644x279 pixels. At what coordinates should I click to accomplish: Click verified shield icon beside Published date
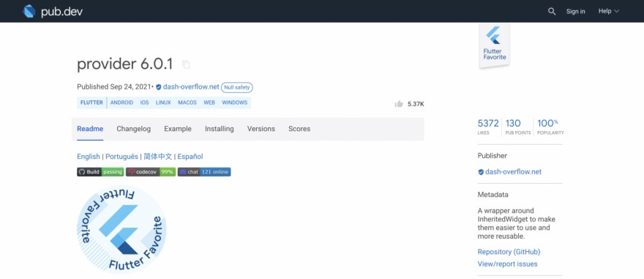click(x=158, y=88)
